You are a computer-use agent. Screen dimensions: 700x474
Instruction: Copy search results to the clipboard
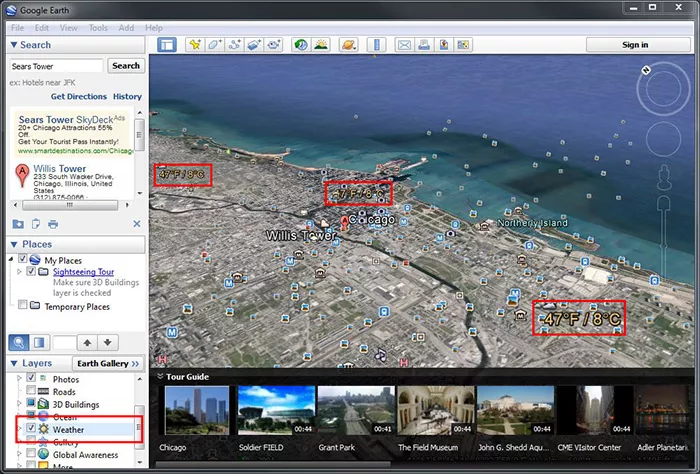tap(36, 224)
